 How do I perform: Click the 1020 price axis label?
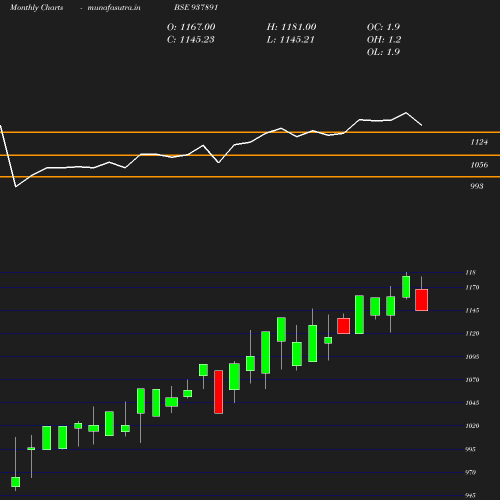pyautogui.click(x=472, y=426)
